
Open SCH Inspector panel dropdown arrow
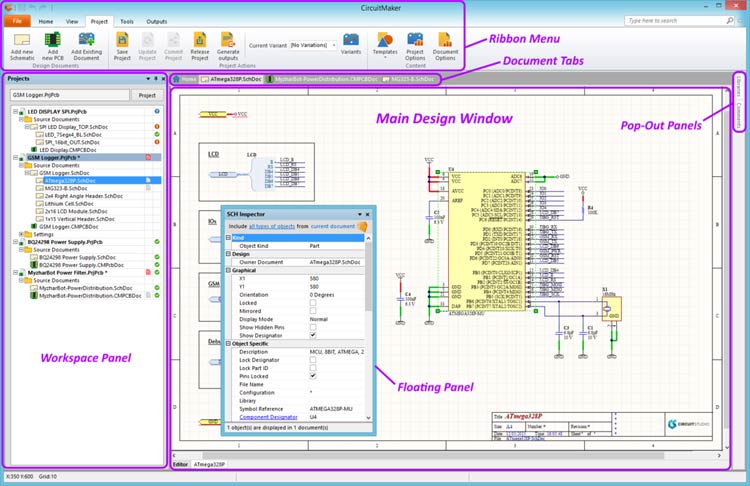[x=360, y=214]
